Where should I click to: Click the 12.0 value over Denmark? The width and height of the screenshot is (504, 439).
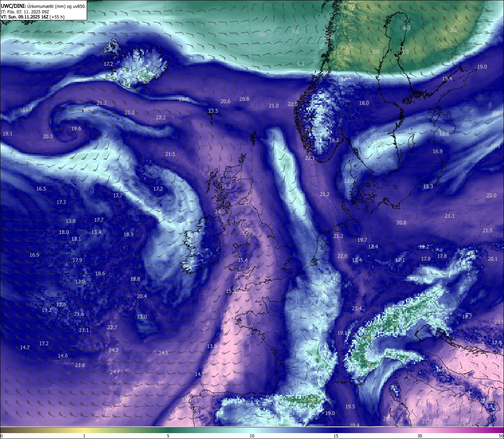[x=349, y=181]
